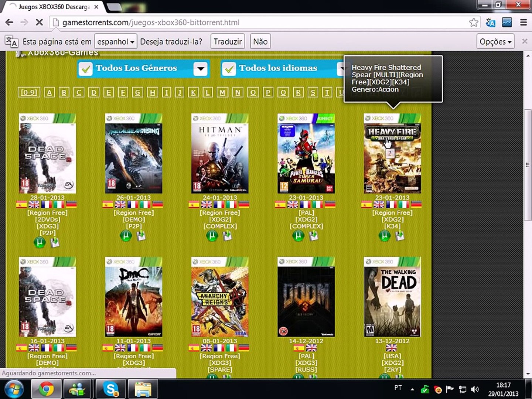Image resolution: width=532 pixels, height=399 pixels.
Task: Click the page's vertical scrollbar thumb
Action: [x=528, y=164]
